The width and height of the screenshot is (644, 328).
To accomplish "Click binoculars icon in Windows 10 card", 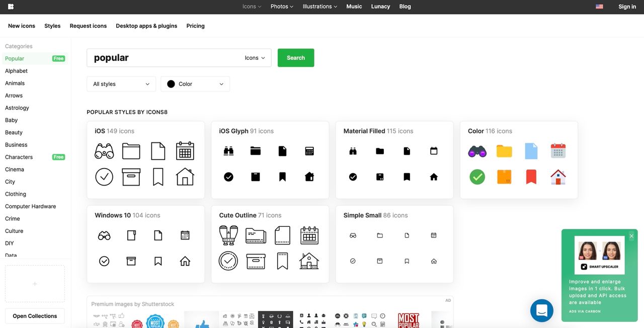I will coord(104,235).
